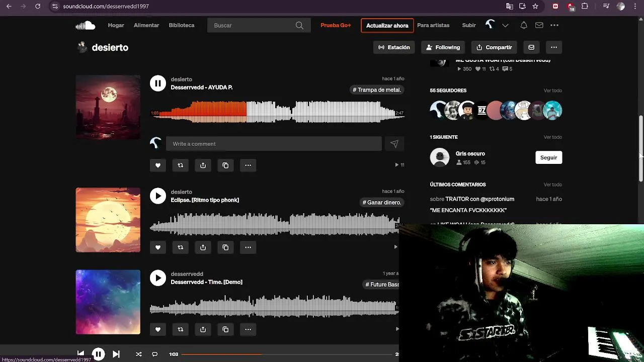This screenshot has height=362, width=644.
Task: Toggle shuffle in player bar
Action: [138, 354]
